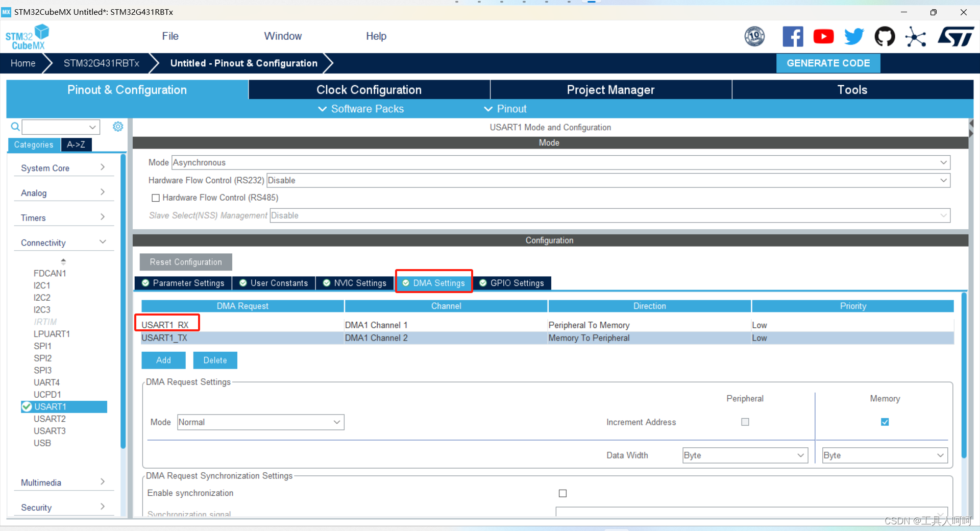Open the USART Mode Asynchronous dropdown
Viewport: 980px width, 531px height.
tap(561, 163)
